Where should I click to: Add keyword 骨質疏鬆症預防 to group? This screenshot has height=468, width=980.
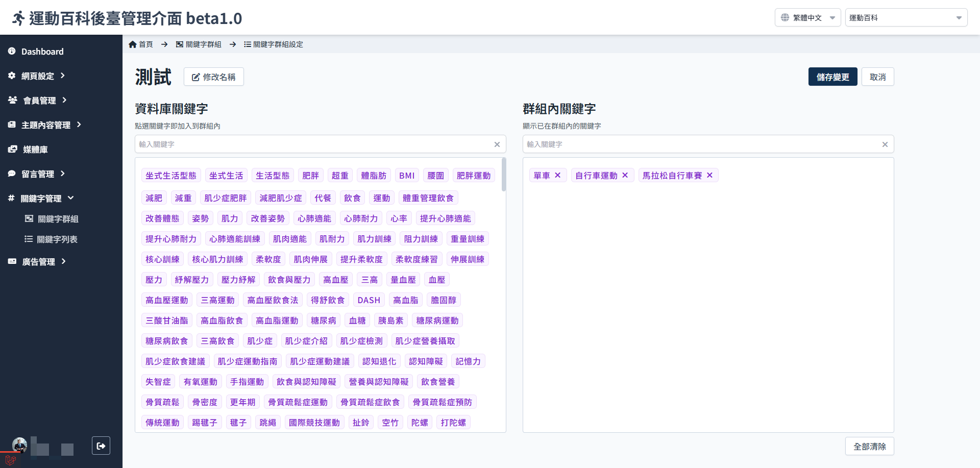click(x=442, y=402)
